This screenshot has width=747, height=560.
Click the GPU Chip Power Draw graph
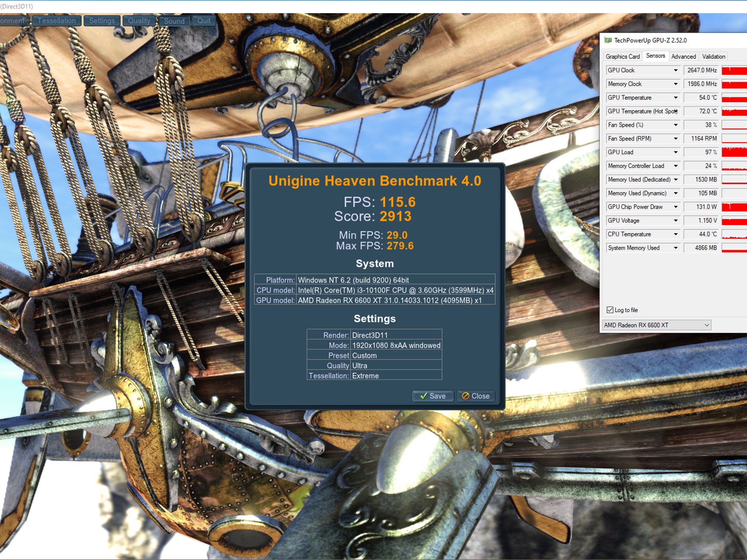734,207
